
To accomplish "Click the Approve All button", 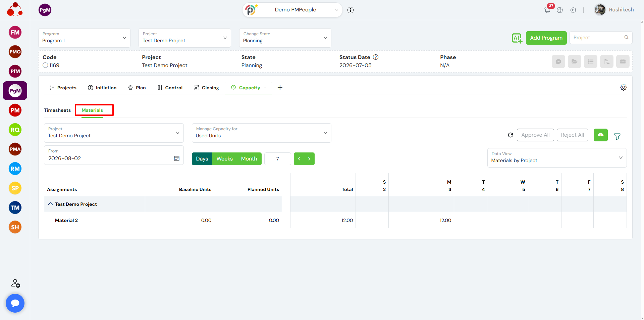I will point(535,135).
